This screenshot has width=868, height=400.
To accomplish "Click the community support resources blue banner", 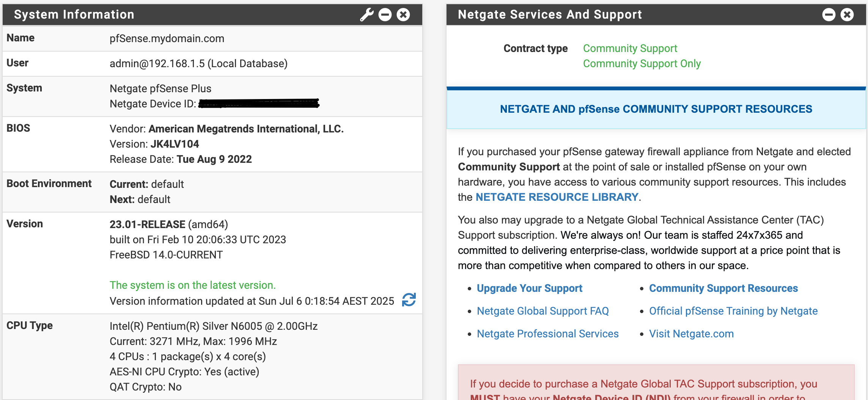I will pos(656,109).
